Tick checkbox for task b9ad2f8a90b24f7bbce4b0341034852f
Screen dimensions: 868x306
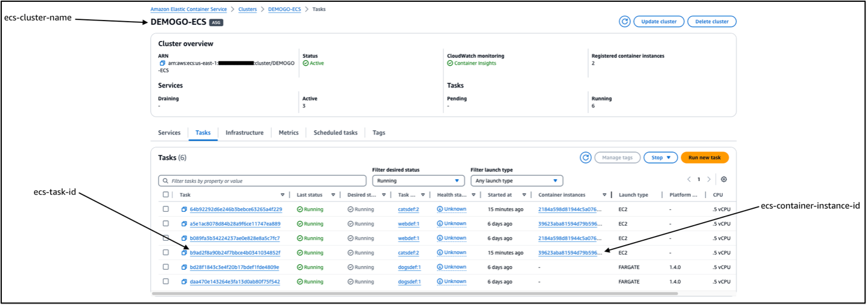(166, 252)
